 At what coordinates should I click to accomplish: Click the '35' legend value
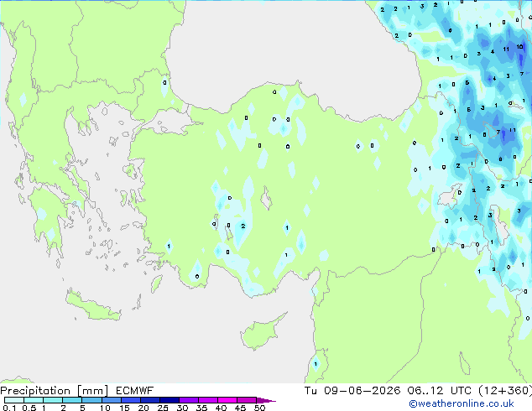coord(201,408)
